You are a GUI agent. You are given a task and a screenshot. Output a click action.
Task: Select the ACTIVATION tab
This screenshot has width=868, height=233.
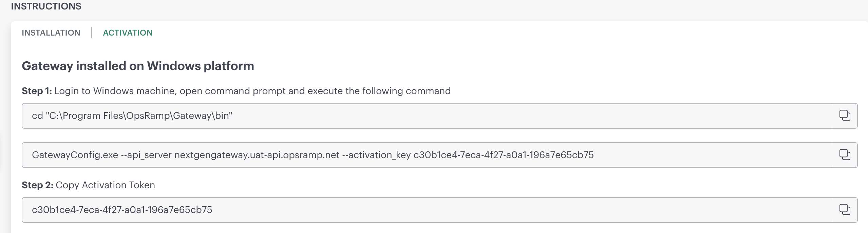128,33
